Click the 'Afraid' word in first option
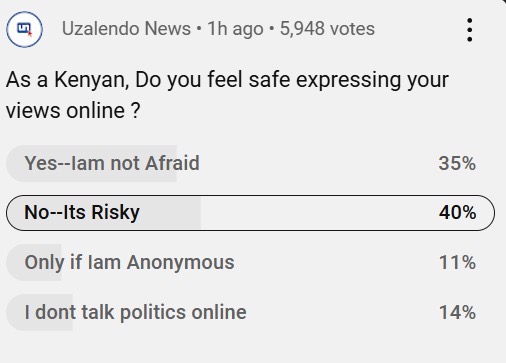Viewport: 506px width, 363px height. coord(172,163)
